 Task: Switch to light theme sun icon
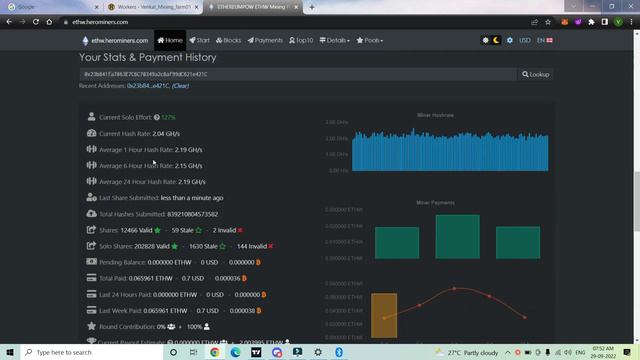(x=485, y=40)
